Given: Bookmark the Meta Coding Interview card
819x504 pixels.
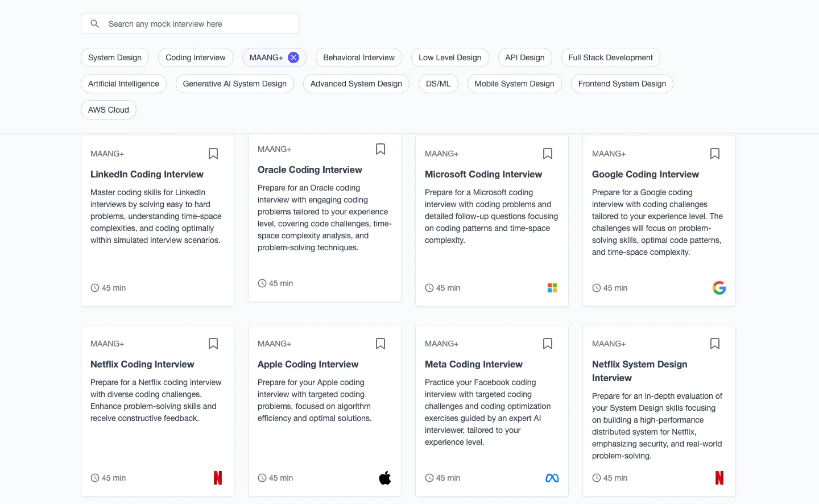Looking at the screenshot, I should coord(548,344).
